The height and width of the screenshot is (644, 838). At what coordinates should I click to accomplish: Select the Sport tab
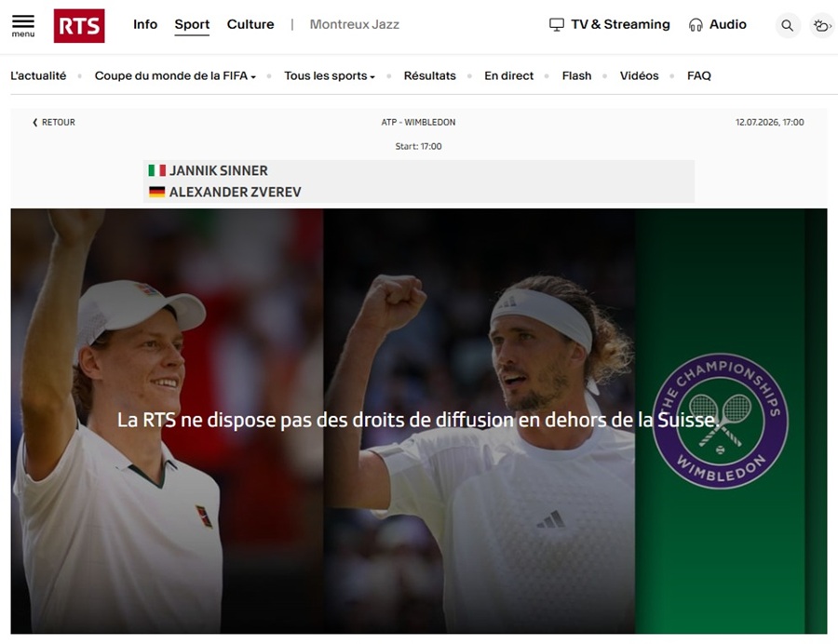click(192, 24)
